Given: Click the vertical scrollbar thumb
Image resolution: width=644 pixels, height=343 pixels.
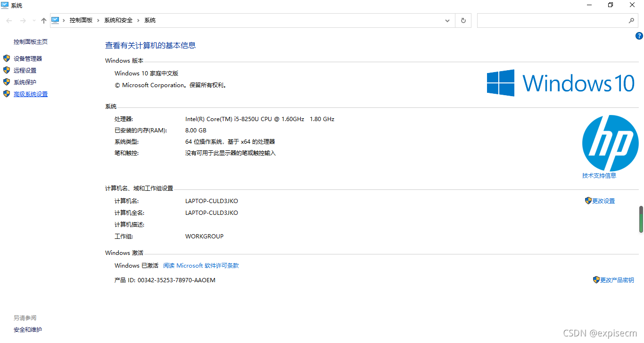Looking at the screenshot, I should 641,219.
